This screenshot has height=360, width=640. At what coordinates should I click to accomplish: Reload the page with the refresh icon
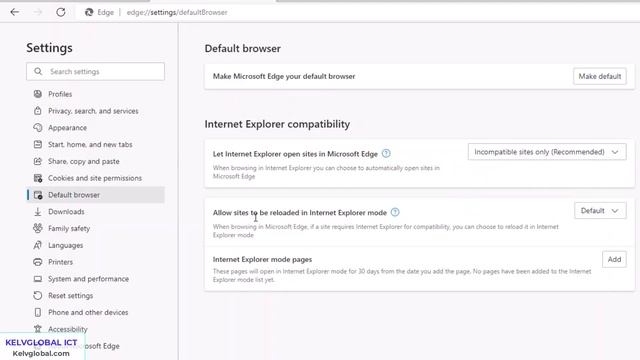[61, 12]
